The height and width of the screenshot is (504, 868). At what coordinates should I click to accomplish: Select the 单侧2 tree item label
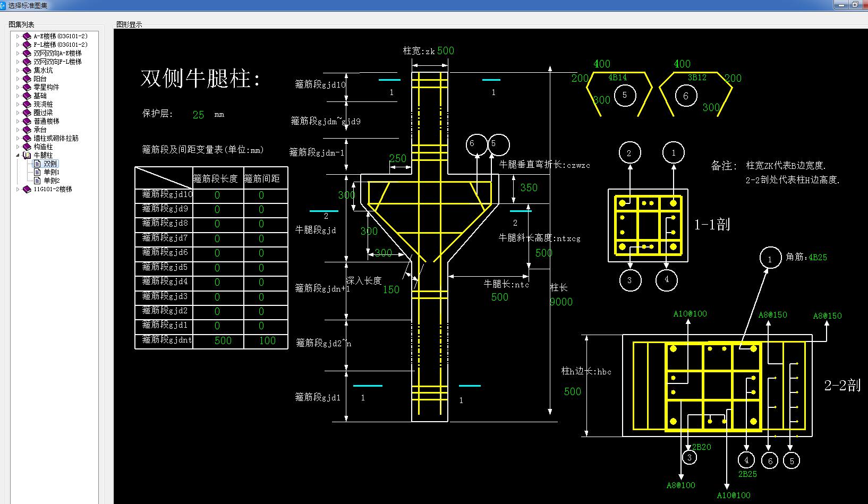pos(52,181)
